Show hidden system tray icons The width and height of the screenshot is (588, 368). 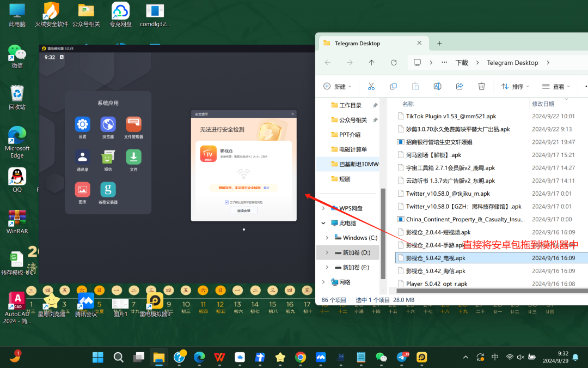tap(465, 357)
